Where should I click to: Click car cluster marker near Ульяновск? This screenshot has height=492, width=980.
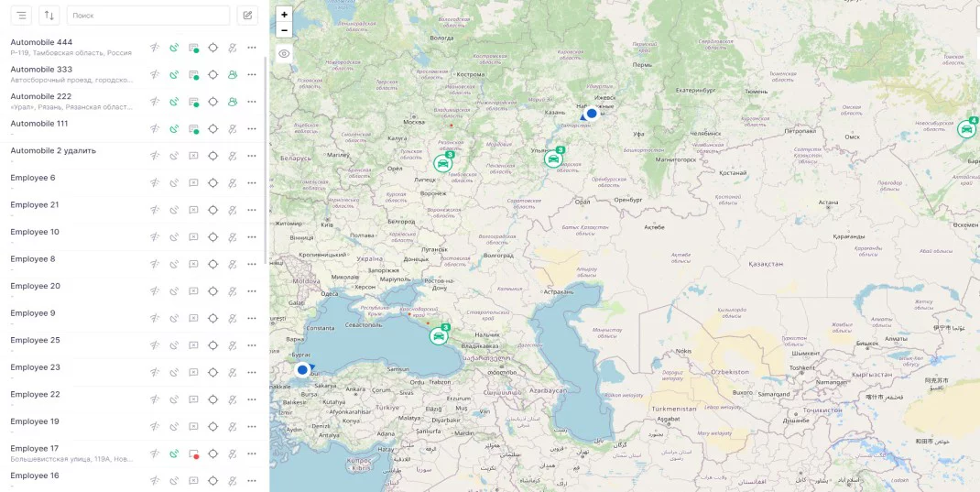point(554,159)
